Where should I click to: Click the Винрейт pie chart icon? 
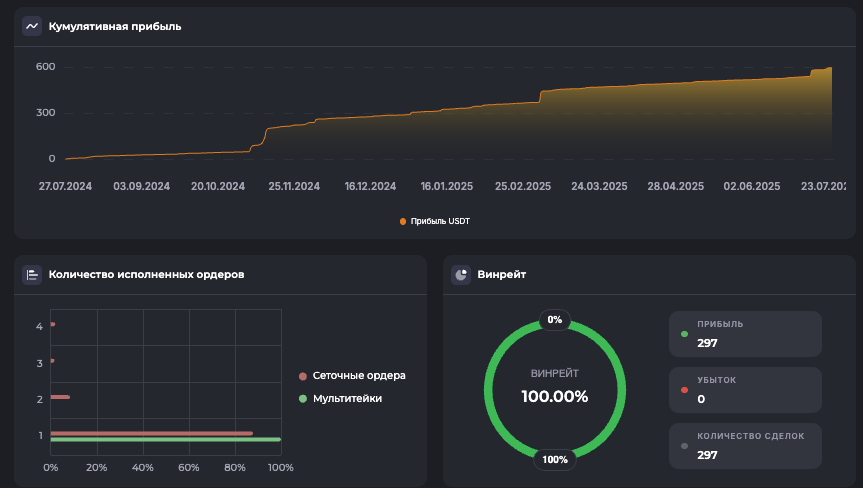tap(461, 274)
